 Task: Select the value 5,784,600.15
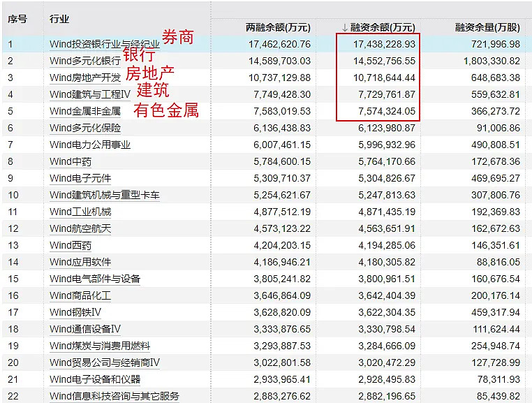tap(282, 161)
